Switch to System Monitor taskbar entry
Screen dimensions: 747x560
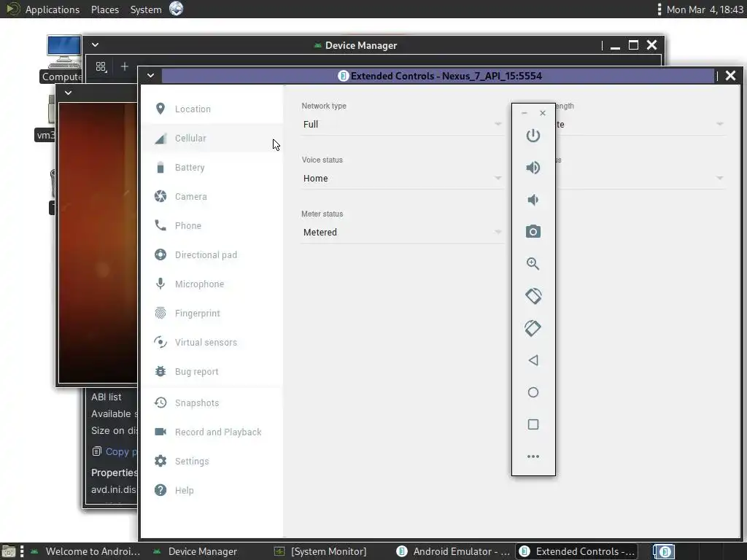(320, 551)
